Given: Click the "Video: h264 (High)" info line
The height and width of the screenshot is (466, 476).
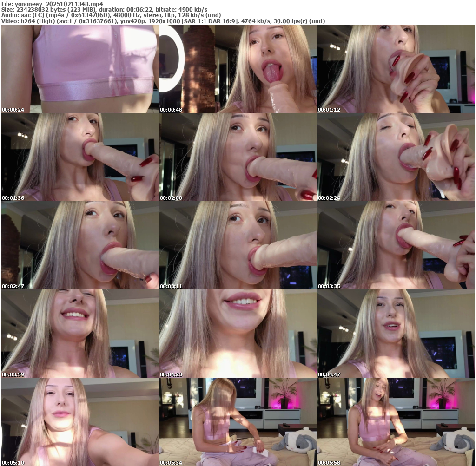Looking at the screenshot, I should click(x=163, y=21).
